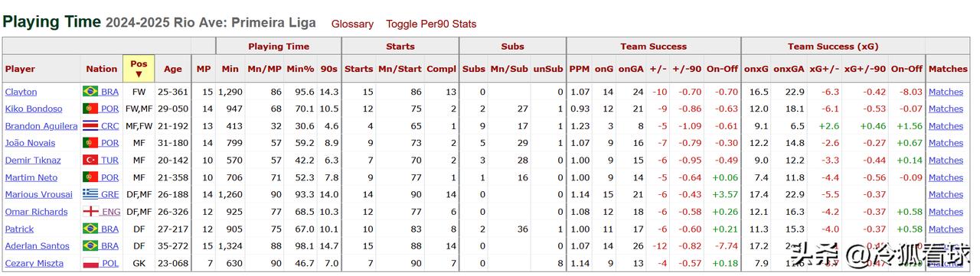The image size is (980, 276).
Task: Open Clayton player page
Action: point(21,92)
